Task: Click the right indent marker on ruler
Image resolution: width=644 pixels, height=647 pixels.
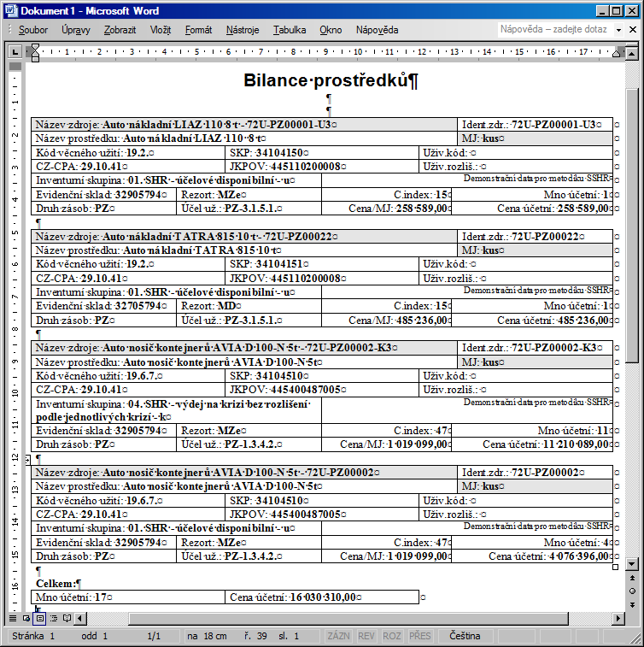Action: (617, 53)
